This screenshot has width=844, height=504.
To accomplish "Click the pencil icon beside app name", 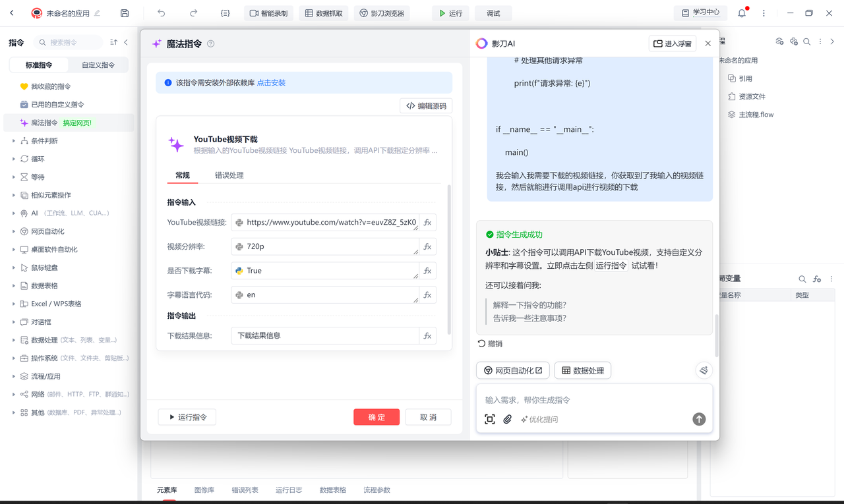I will (98, 13).
